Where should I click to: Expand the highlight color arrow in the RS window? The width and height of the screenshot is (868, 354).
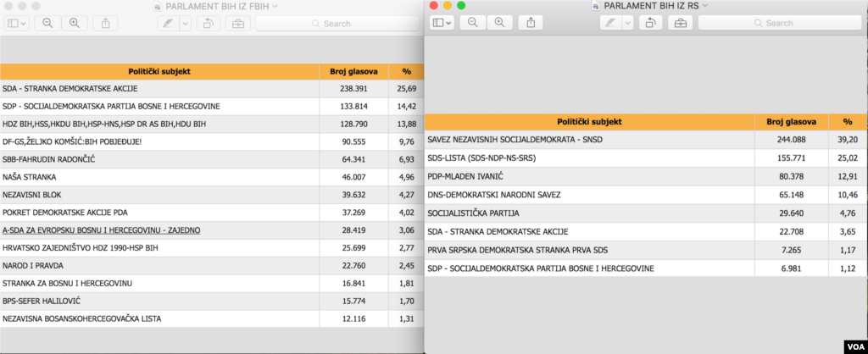coord(627,23)
